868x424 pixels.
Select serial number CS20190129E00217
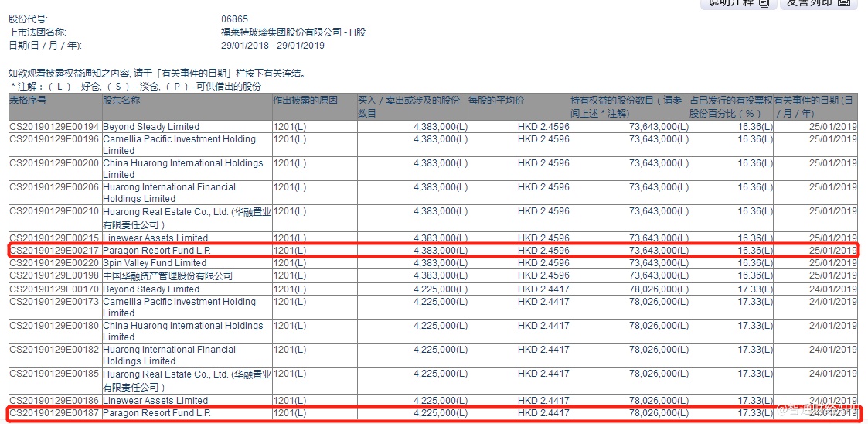pos(54,251)
